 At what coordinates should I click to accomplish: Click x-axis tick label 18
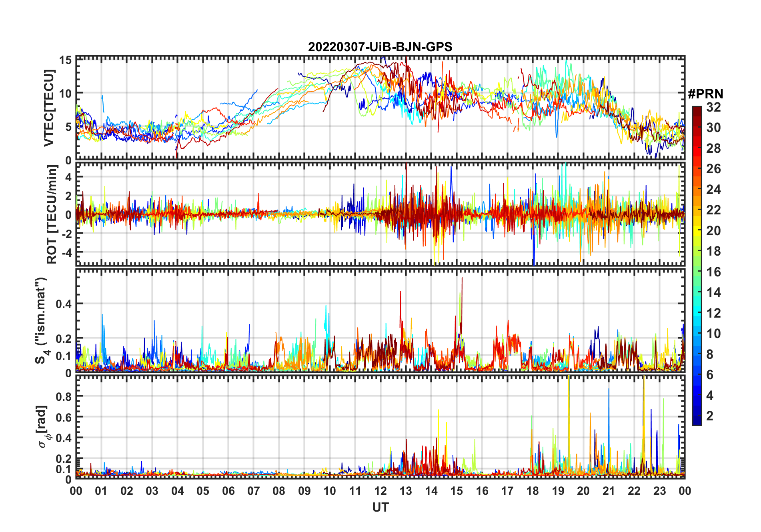533,491
